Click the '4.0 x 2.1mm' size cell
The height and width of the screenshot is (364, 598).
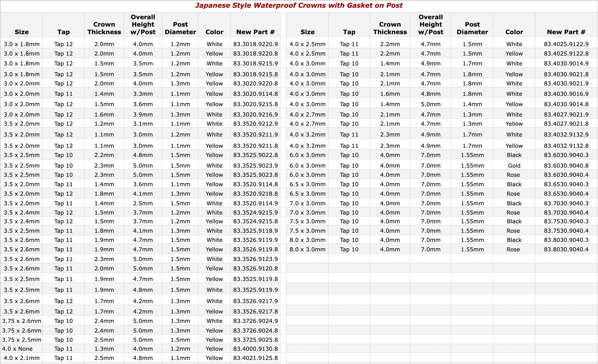(22, 358)
